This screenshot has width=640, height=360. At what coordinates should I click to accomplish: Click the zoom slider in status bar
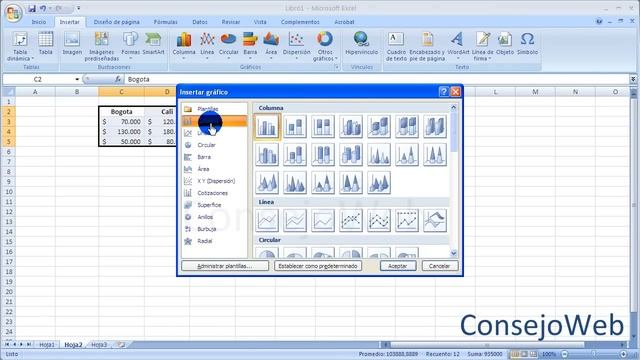pos(594,354)
